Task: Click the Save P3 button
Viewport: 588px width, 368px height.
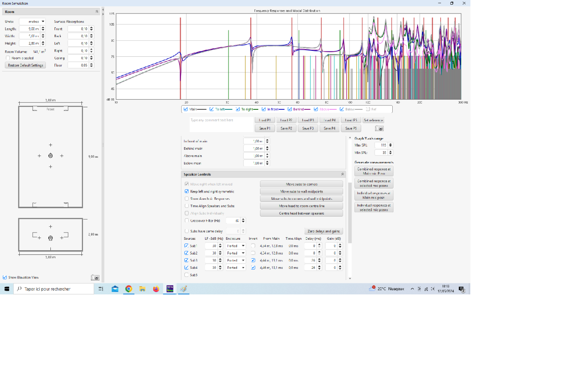Action: coord(308,128)
